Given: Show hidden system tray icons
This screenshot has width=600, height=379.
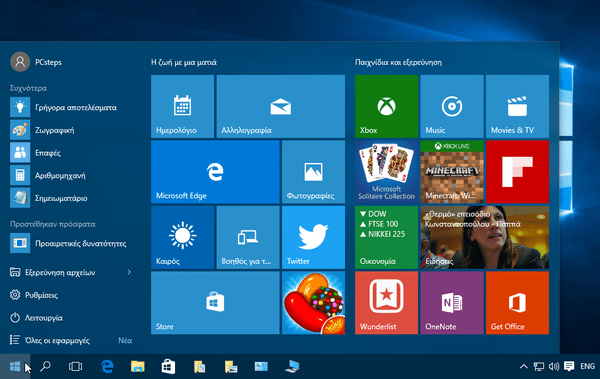Looking at the screenshot, I should tap(523, 366).
